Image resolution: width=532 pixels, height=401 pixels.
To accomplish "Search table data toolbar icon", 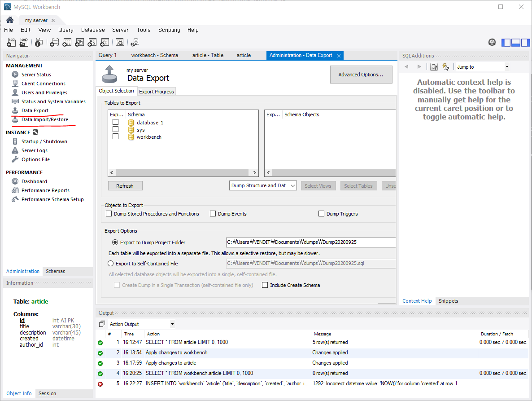I will click(x=120, y=42).
